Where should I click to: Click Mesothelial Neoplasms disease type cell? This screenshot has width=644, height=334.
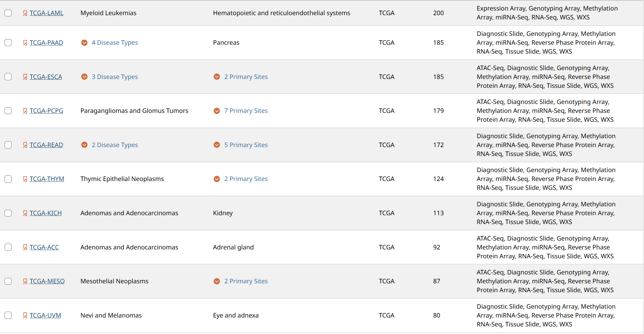click(114, 281)
